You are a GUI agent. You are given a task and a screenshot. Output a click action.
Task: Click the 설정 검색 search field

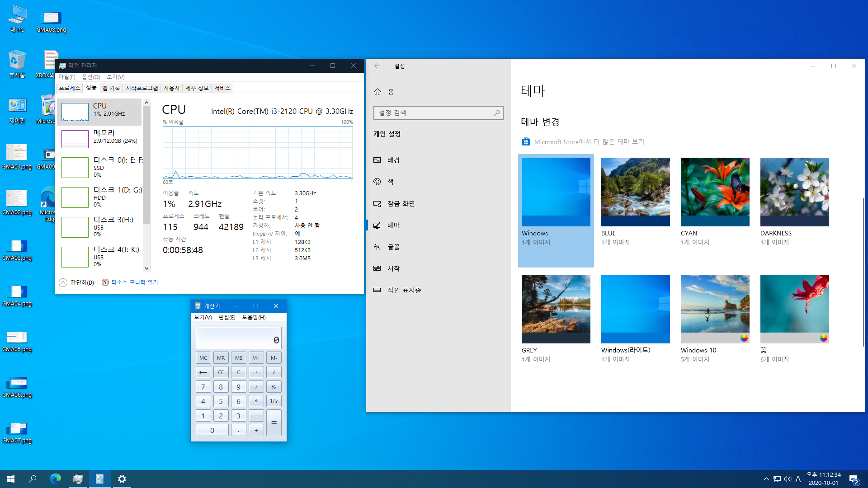pos(434,113)
